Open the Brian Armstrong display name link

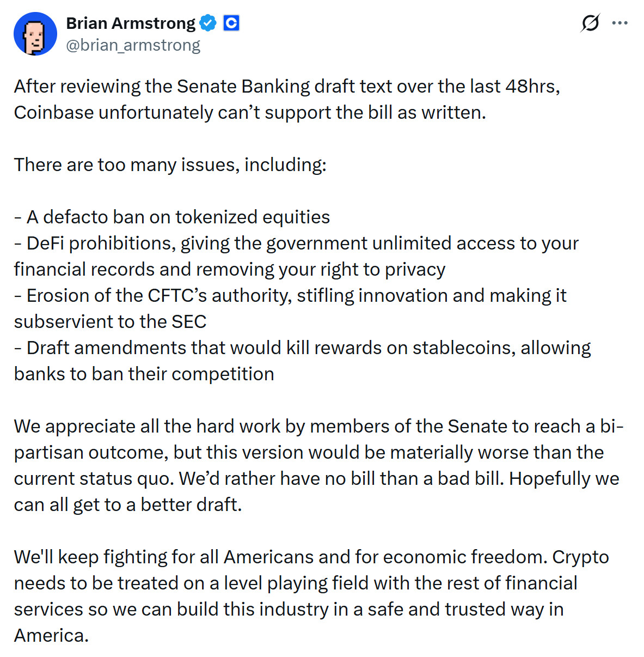tap(131, 23)
